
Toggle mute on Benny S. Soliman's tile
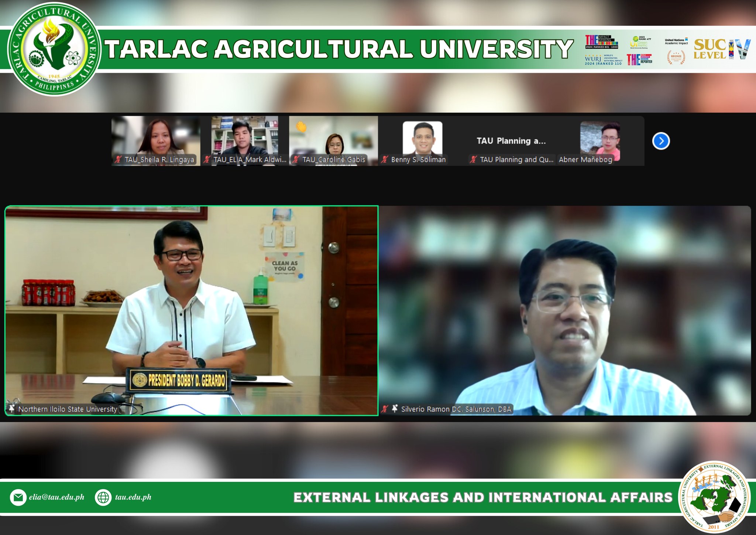386,160
